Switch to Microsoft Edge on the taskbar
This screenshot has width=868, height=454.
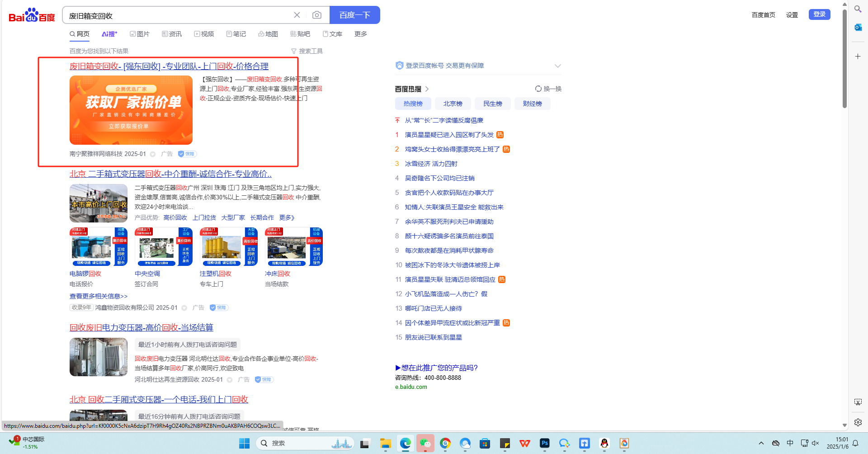pos(406,443)
